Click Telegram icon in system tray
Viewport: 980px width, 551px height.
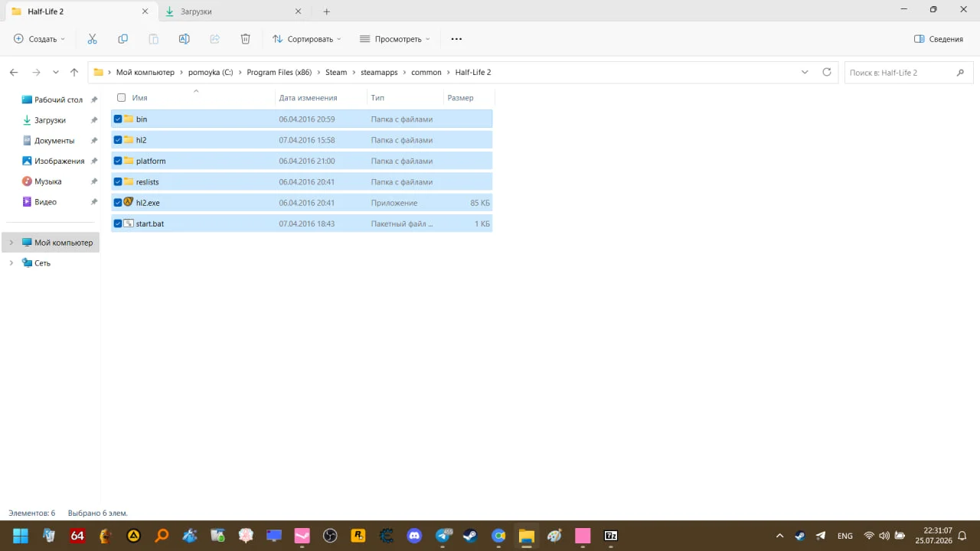tap(821, 536)
